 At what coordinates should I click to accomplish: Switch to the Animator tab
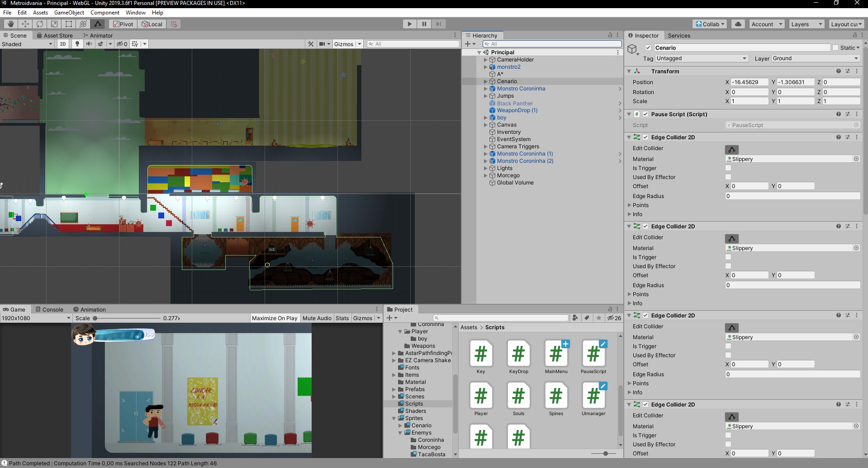98,35
